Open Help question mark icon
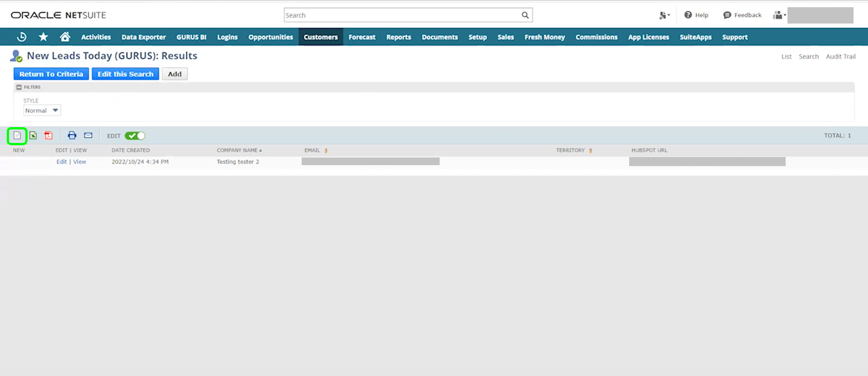The width and height of the screenshot is (868, 376). [x=688, y=15]
